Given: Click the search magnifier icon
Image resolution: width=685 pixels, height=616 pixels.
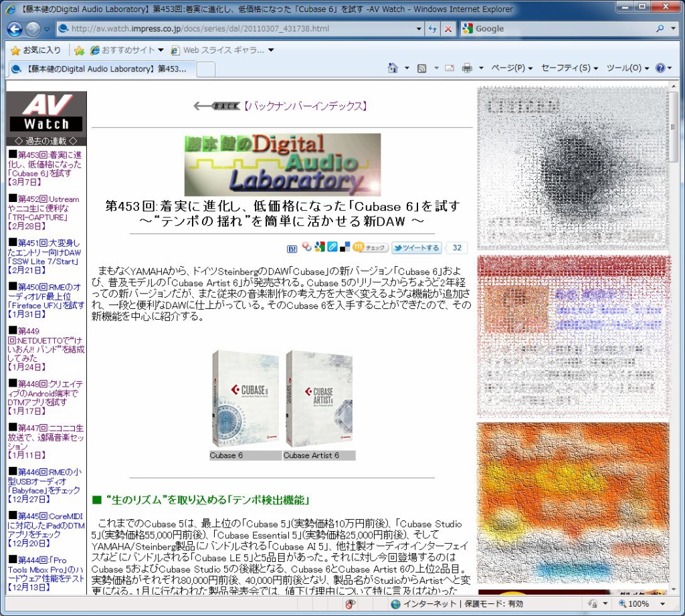Looking at the screenshot, I should click(x=660, y=29).
